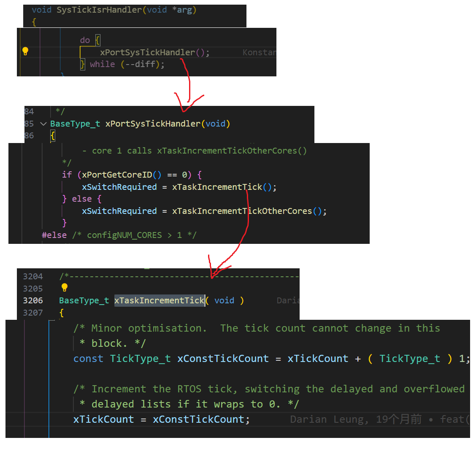This screenshot has width=476, height=451.
Task: Click the xPortSysTickHandler() call inside the do loop
Action: (155, 52)
